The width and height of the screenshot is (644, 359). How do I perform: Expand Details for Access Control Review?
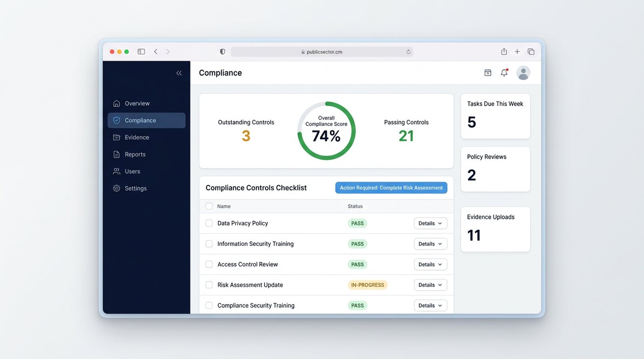tap(431, 264)
